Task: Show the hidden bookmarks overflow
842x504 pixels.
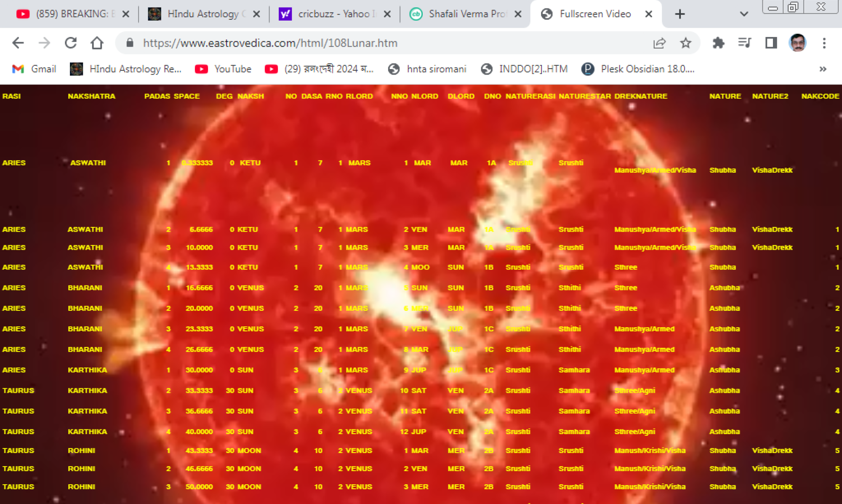Action: [x=823, y=69]
